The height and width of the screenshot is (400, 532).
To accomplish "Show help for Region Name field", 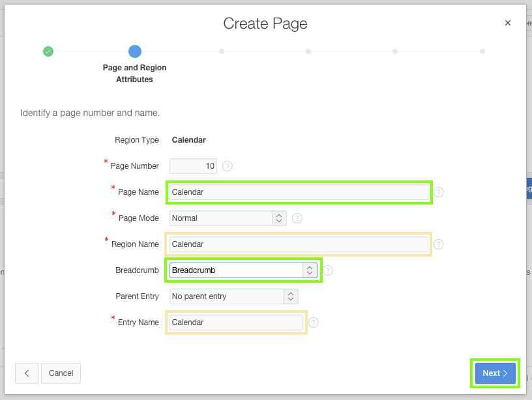I will [439, 244].
